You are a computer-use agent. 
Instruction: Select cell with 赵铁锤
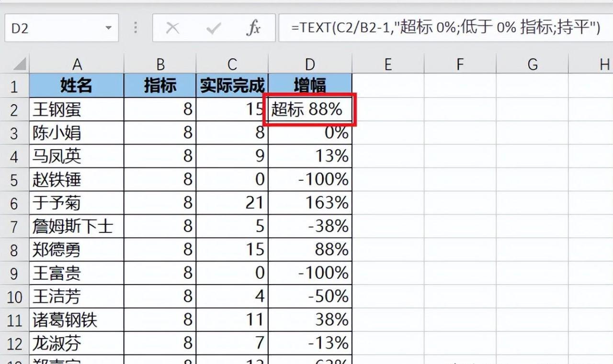tap(77, 180)
